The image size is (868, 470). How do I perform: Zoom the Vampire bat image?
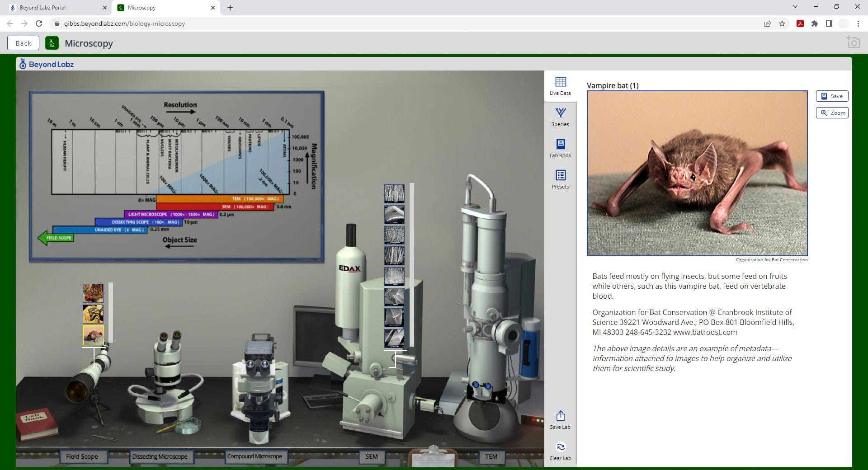pos(832,113)
